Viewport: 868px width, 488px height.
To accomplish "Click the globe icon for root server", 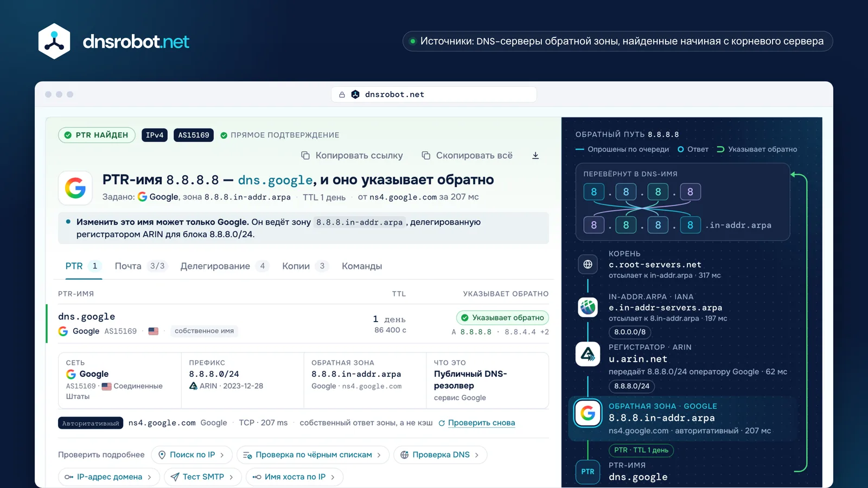I will click(588, 265).
